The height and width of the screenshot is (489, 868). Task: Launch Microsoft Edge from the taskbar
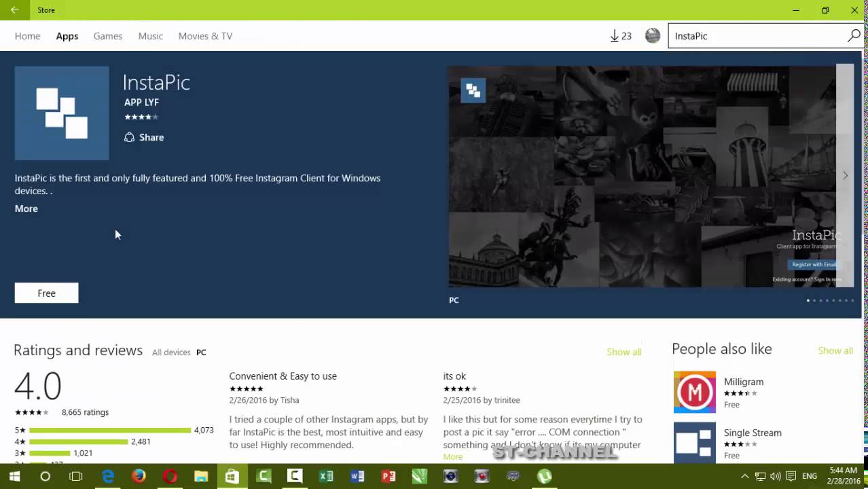coord(108,476)
